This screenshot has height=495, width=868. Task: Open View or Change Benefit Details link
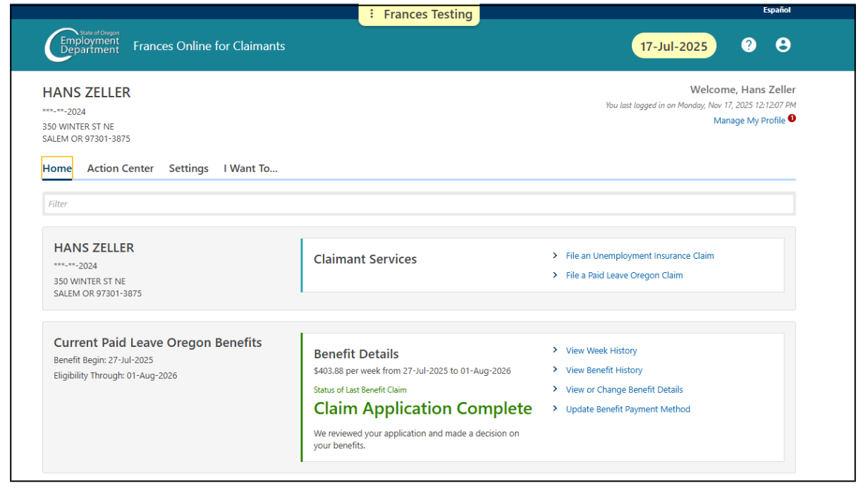(x=624, y=389)
